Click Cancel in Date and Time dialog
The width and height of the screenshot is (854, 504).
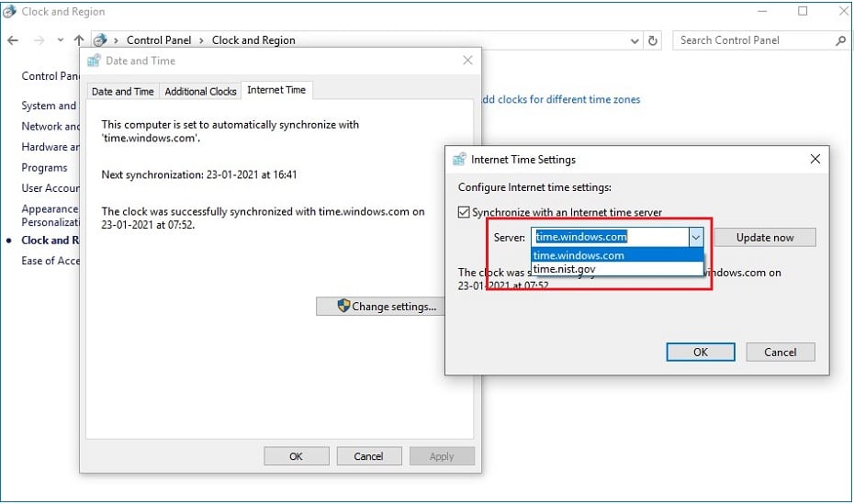point(369,456)
